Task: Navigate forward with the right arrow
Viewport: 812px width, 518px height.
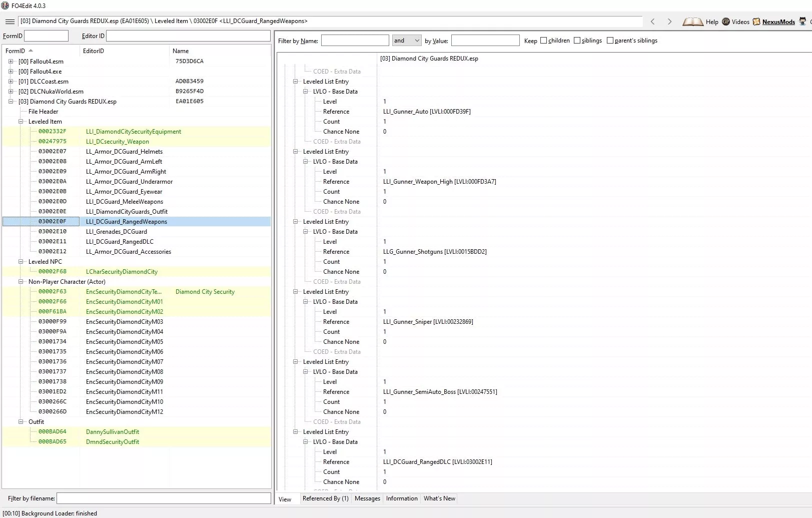Action: 669,22
